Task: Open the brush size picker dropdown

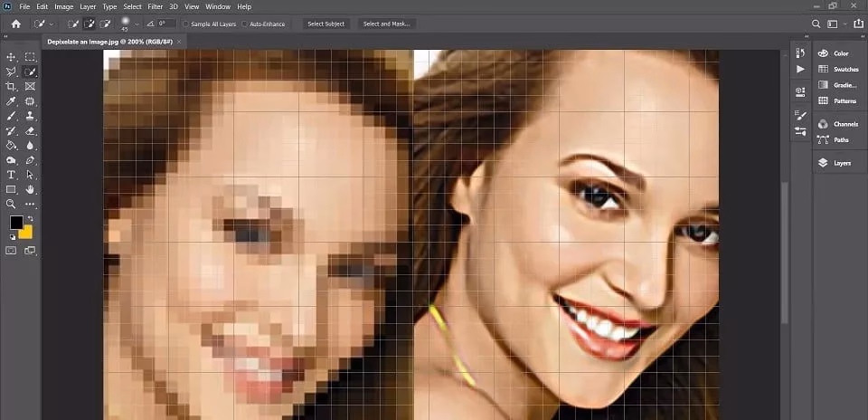Action: click(x=137, y=24)
